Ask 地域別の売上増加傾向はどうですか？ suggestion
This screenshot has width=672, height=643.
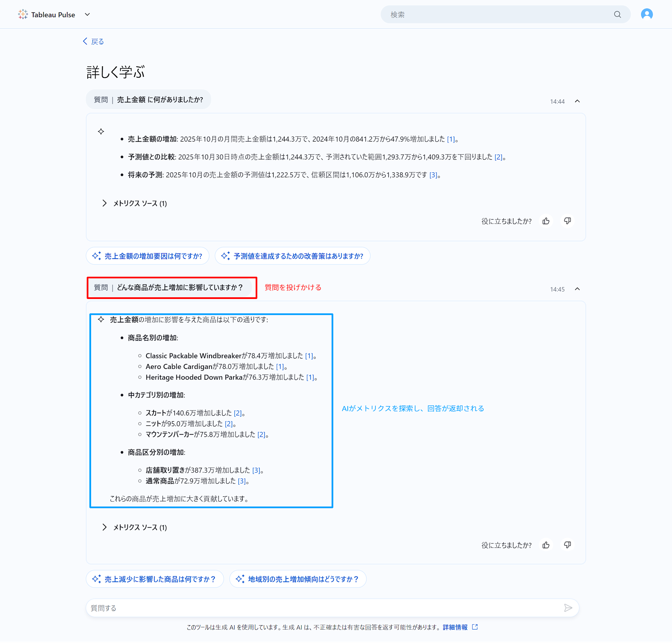(298, 579)
